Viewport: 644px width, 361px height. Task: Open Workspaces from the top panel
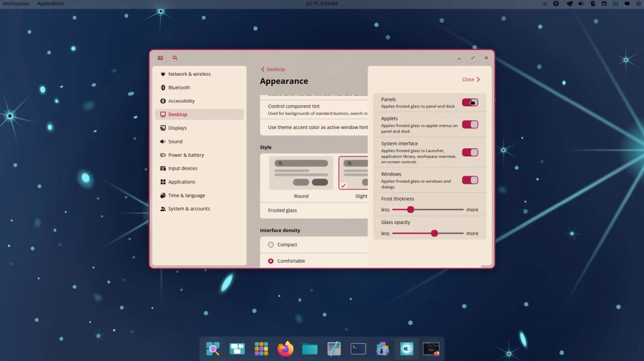[16, 4]
